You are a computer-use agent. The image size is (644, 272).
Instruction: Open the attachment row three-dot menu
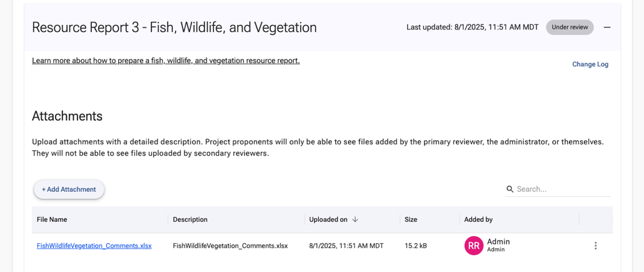595,246
